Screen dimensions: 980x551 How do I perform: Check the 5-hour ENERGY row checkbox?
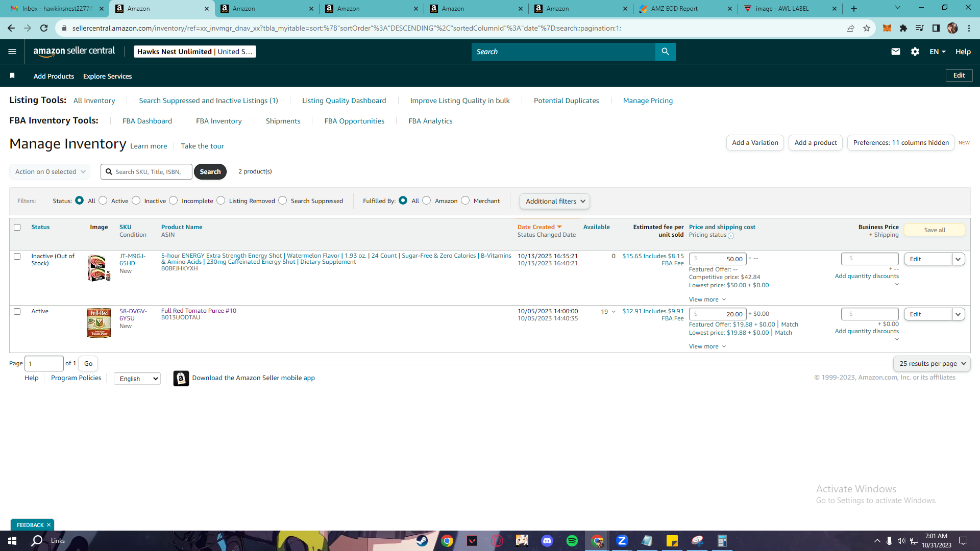point(17,257)
